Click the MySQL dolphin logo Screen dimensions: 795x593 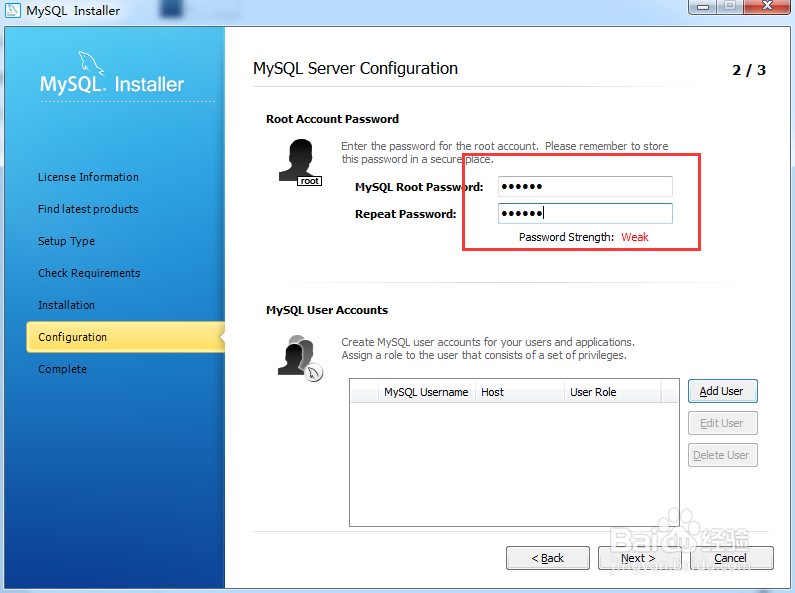91,63
